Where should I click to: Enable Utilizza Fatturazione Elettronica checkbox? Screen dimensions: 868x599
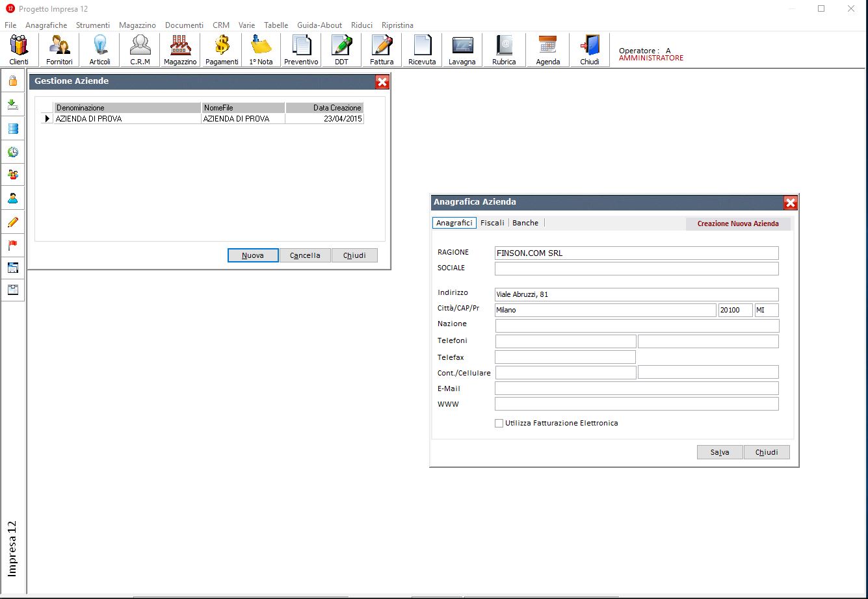[499, 423]
